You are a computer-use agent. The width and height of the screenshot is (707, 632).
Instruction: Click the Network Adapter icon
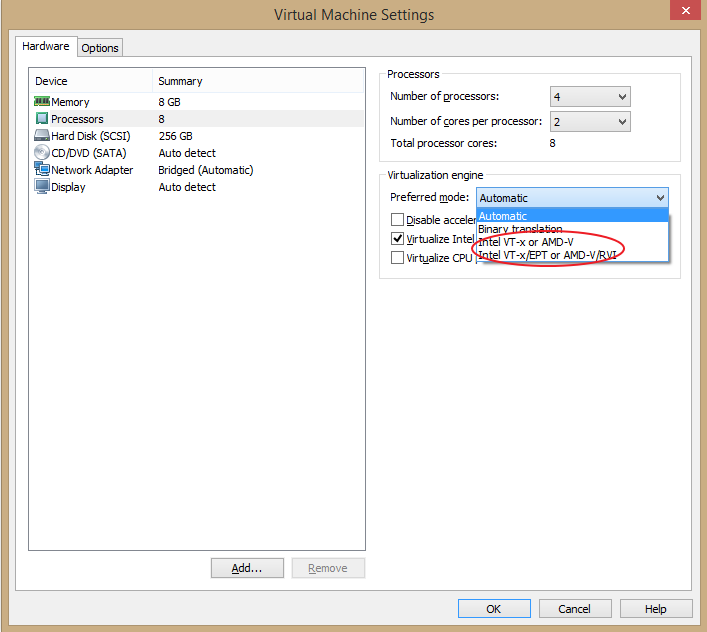41,169
